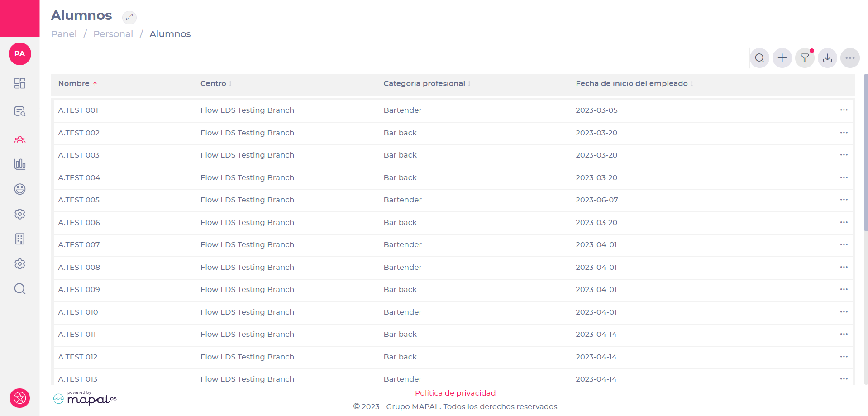Viewport: 868px width, 416px height.
Task: Click the Alumnos breadcrumb
Action: [170, 34]
